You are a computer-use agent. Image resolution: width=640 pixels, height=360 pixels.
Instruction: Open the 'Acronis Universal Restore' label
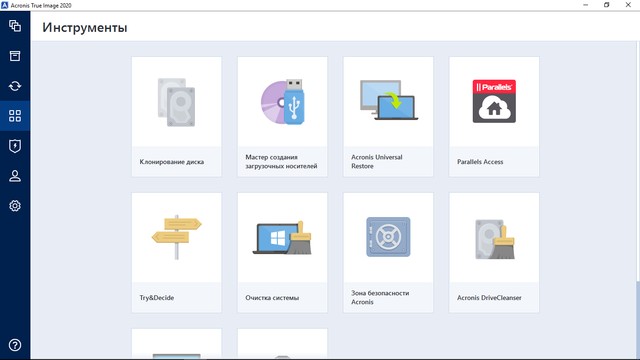pyautogui.click(x=377, y=162)
